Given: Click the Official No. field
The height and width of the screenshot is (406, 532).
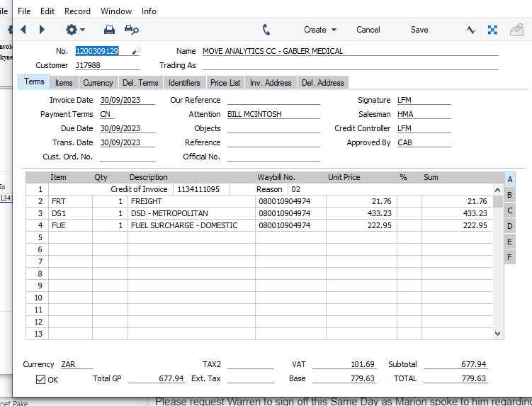Looking at the screenshot, I should coord(273,157).
